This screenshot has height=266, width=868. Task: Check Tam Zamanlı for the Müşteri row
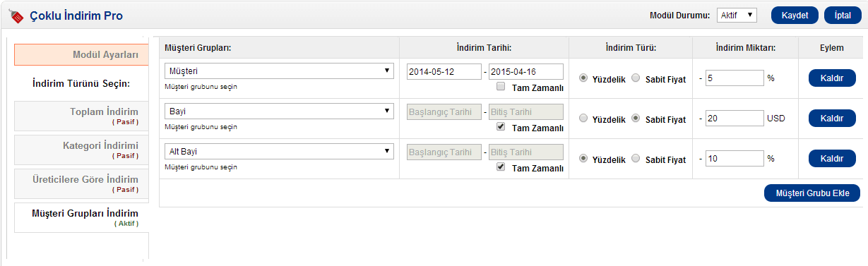click(500, 87)
